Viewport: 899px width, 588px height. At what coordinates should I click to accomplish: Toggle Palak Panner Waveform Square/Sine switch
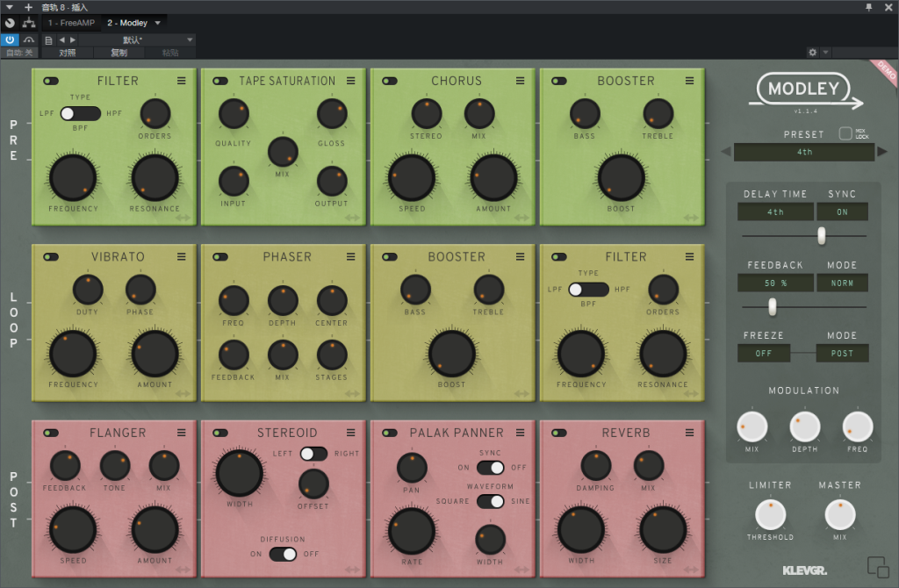point(490,501)
